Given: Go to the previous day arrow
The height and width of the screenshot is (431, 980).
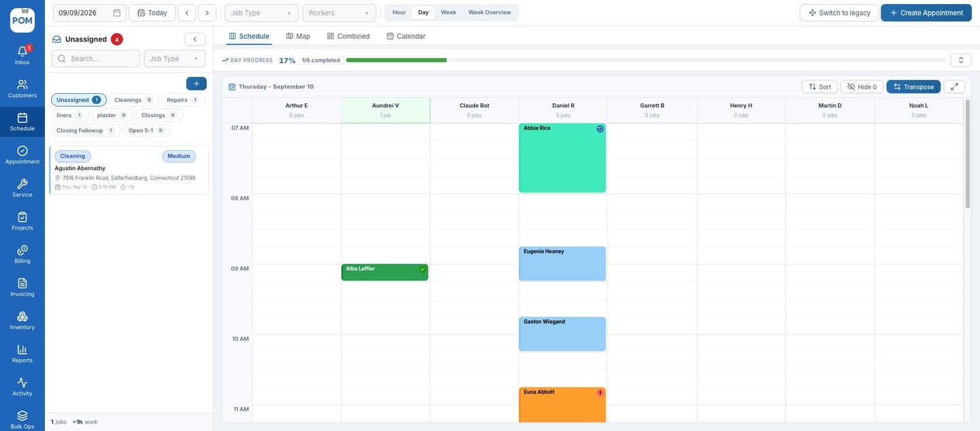Looking at the screenshot, I should click(187, 13).
